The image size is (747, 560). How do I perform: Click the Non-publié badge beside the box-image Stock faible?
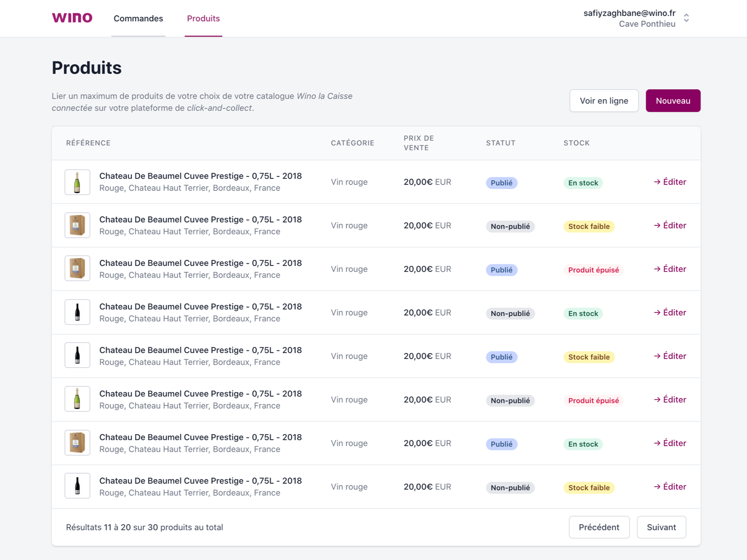click(x=510, y=226)
